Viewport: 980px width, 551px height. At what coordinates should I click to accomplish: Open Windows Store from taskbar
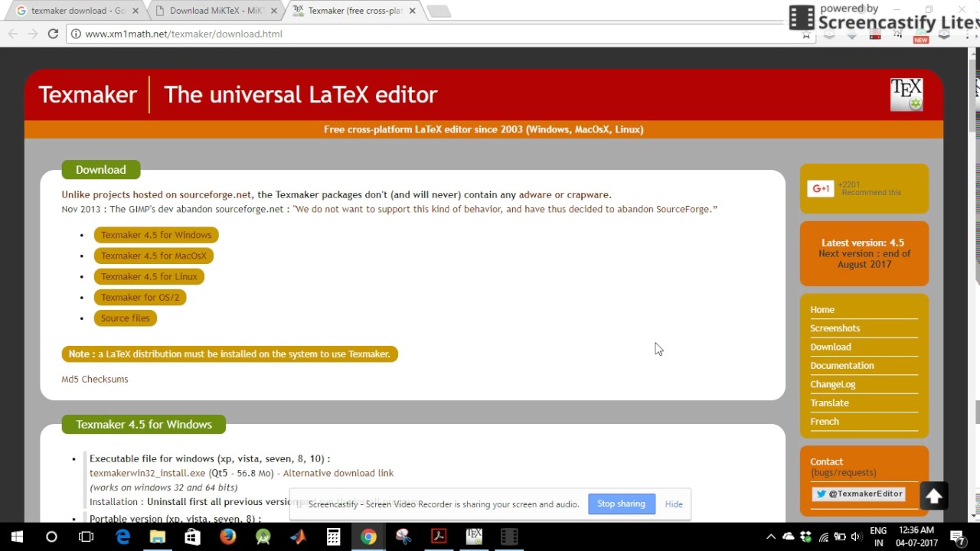(192, 536)
